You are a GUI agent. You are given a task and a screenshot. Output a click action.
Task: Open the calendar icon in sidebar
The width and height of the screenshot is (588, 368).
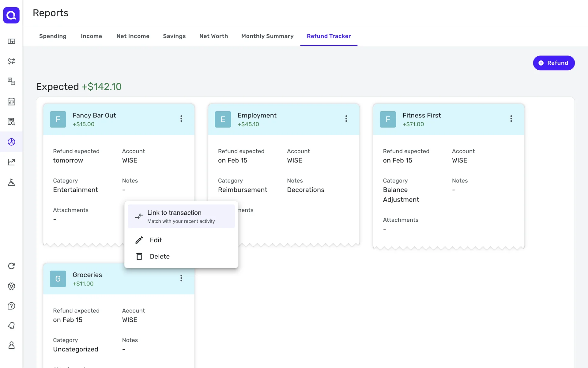(11, 102)
